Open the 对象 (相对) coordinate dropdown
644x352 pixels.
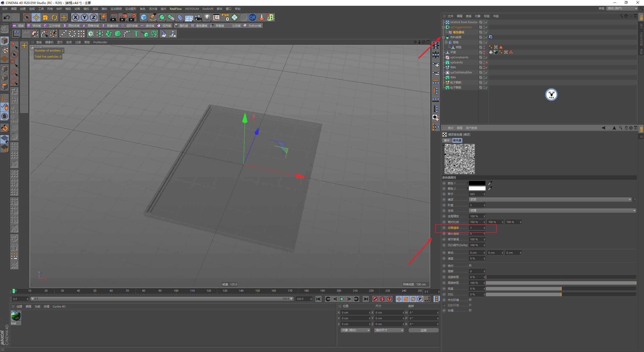coord(356,330)
